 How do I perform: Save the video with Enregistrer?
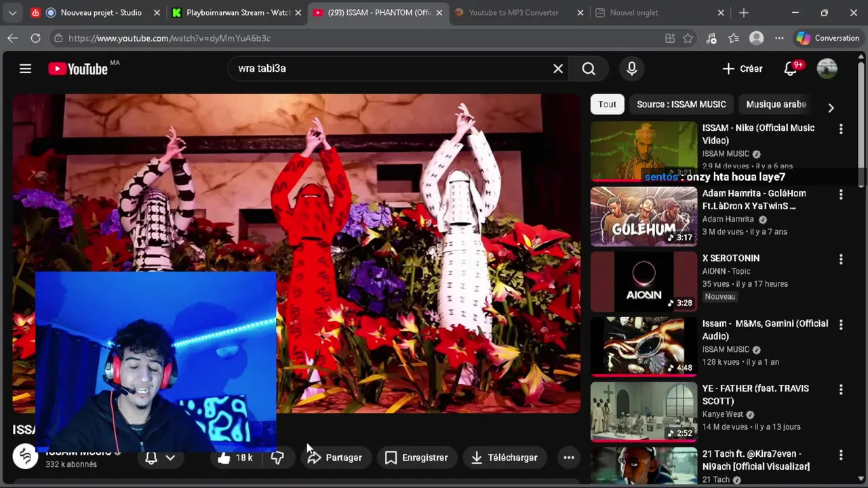(416, 457)
